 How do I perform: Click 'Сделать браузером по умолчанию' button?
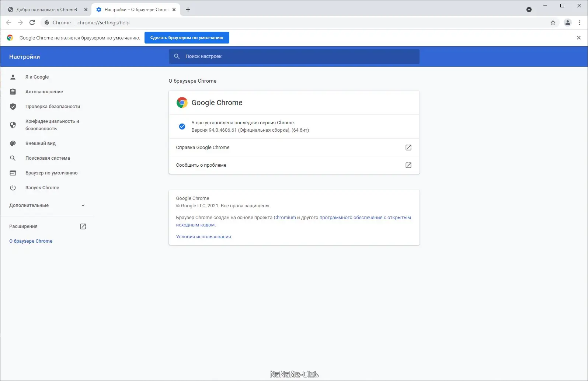coord(187,38)
